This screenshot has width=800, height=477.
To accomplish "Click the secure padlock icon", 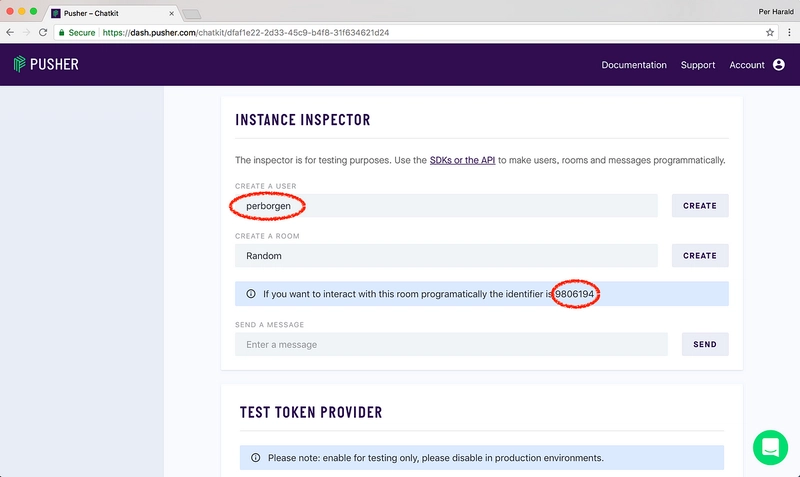I will click(x=62, y=32).
